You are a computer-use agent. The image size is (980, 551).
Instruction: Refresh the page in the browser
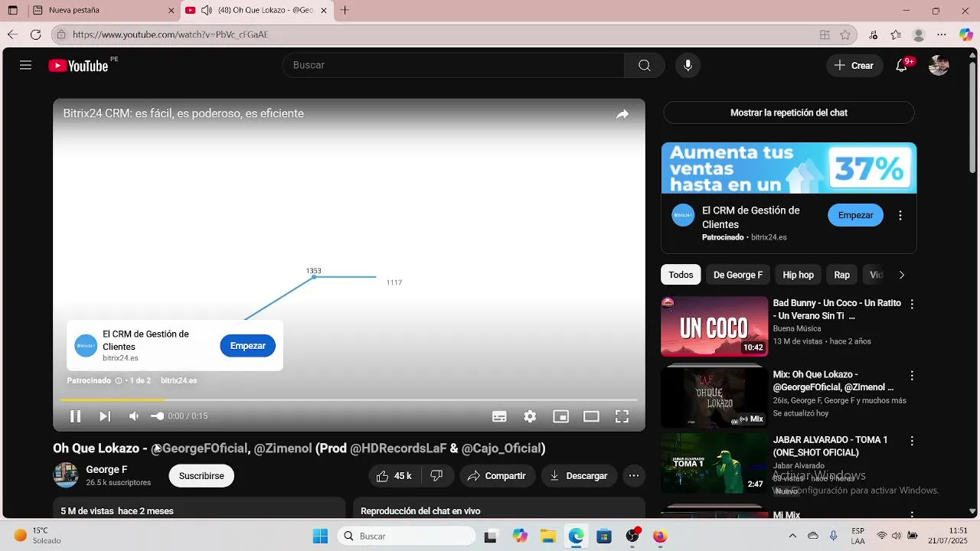pos(35,34)
